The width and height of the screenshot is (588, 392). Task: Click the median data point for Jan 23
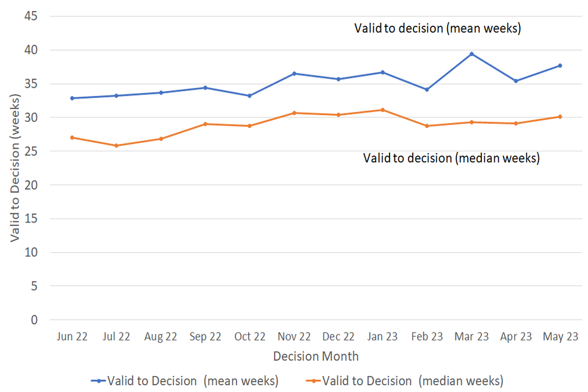383,110
